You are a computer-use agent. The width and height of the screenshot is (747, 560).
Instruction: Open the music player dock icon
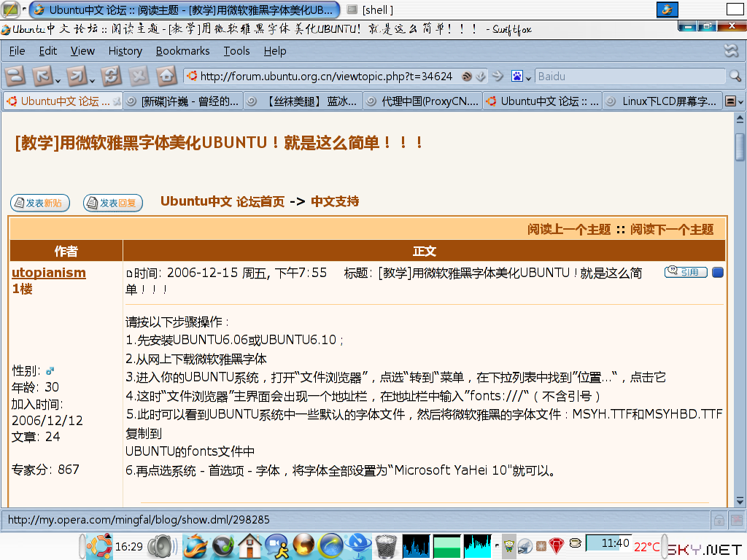pyautogui.click(x=223, y=545)
